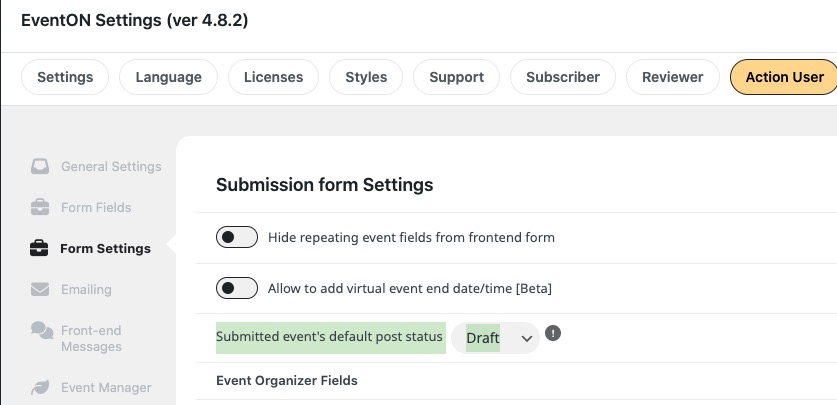Click the Settings tab button
The height and width of the screenshot is (405, 837).
[x=65, y=77]
